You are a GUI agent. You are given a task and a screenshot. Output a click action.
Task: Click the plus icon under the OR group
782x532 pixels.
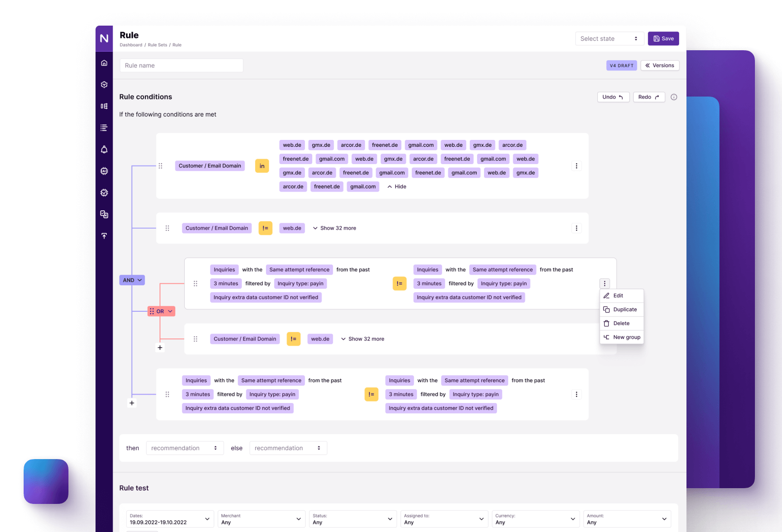click(160, 348)
